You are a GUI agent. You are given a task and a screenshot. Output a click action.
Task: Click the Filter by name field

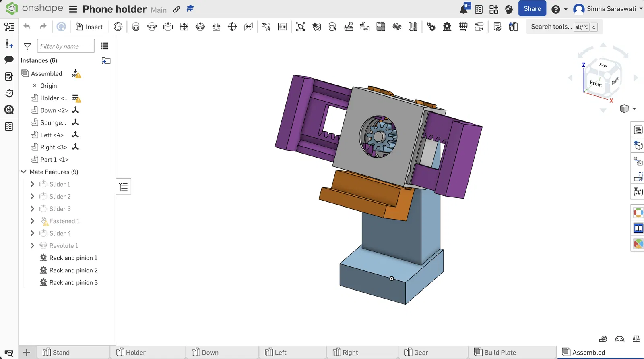[x=66, y=46]
